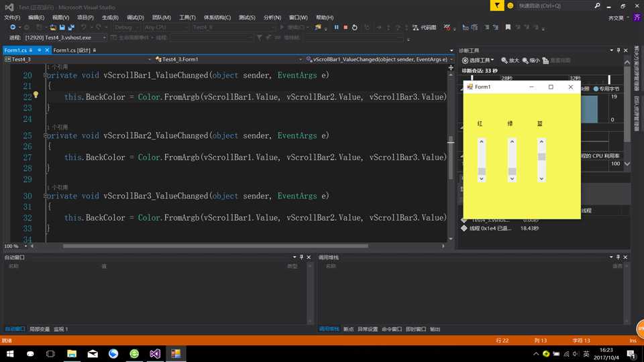Click the green (绿) scrollbar thumb in Form1
This screenshot has height=362, width=644.
[x=512, y=171]
